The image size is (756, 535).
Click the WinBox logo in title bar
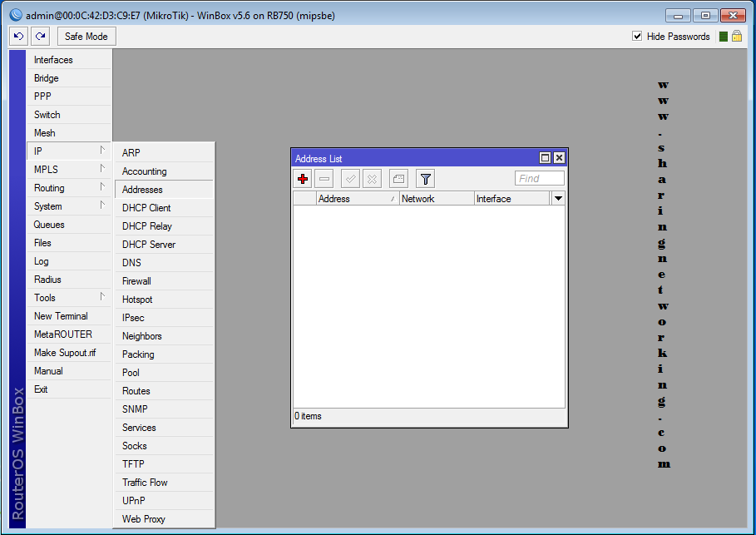pos(16,15)
